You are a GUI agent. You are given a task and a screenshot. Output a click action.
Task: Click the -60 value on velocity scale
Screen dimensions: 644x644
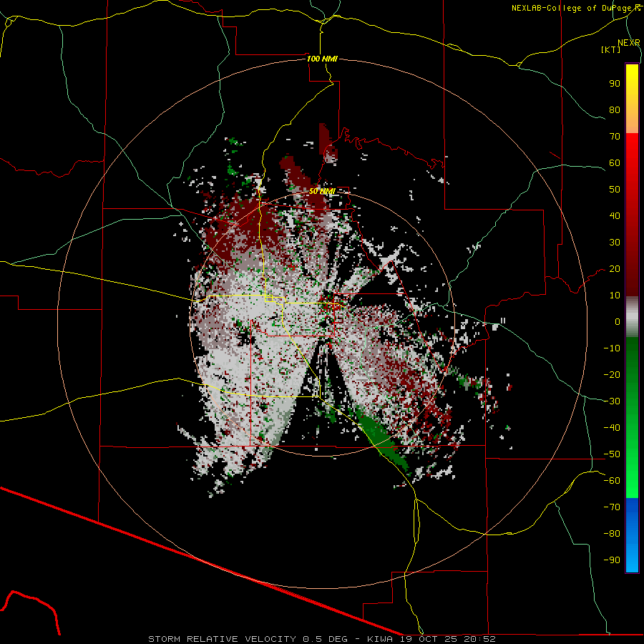(612, 481)
